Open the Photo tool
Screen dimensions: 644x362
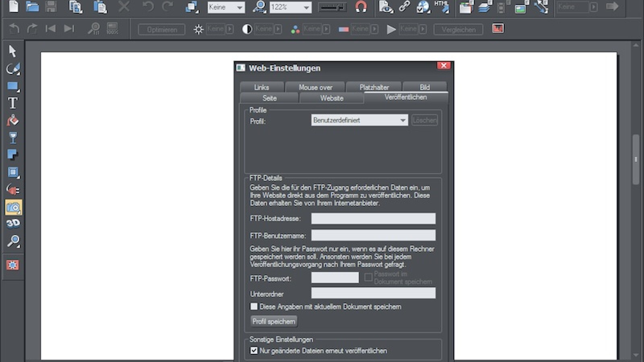[x=13, y=208]
